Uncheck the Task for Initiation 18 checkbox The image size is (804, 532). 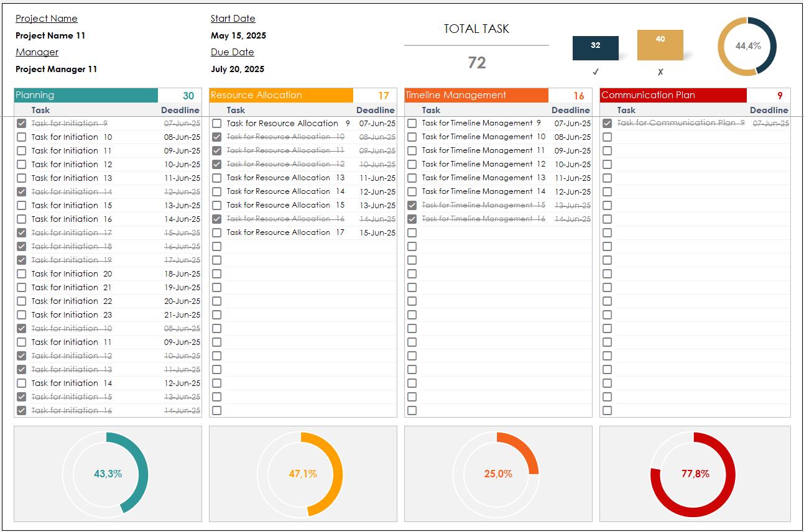(22, 246)
